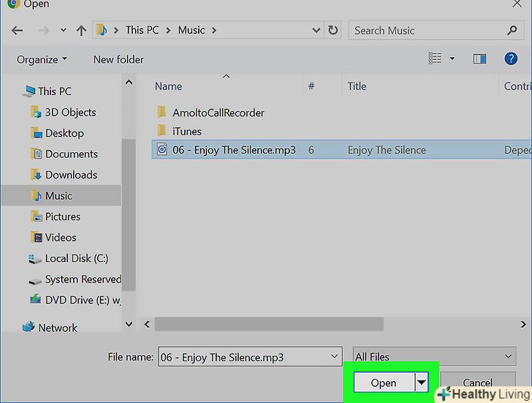Viewport: 532px width, 403px height.
Task: Click the AmoltoCallRecorder folder icon
Action: pyautogui.click(x=161, y=112)
